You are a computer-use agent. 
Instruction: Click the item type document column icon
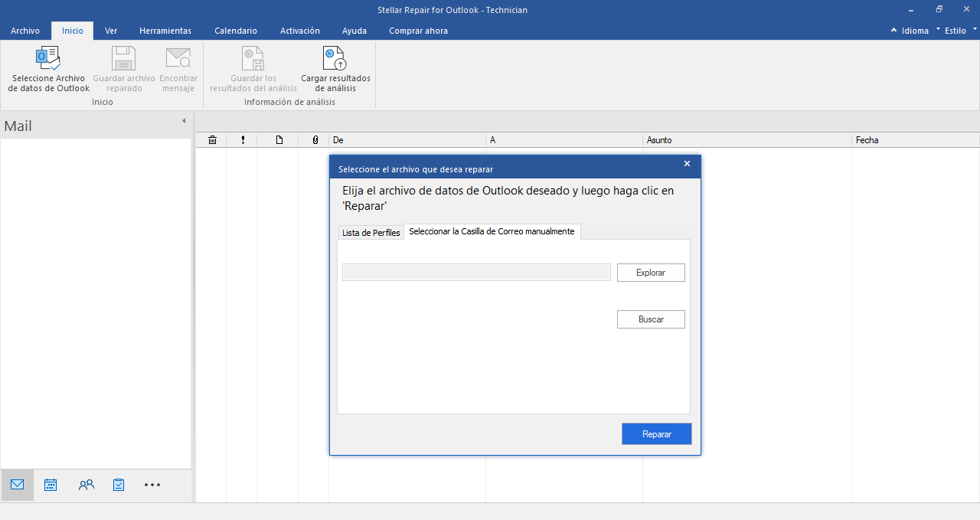279,140
